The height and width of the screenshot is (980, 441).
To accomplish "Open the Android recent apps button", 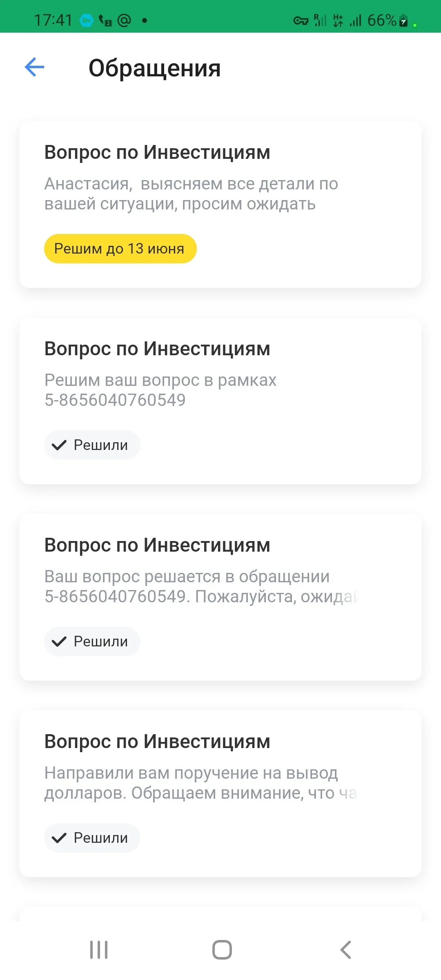I will pos(99,950).
